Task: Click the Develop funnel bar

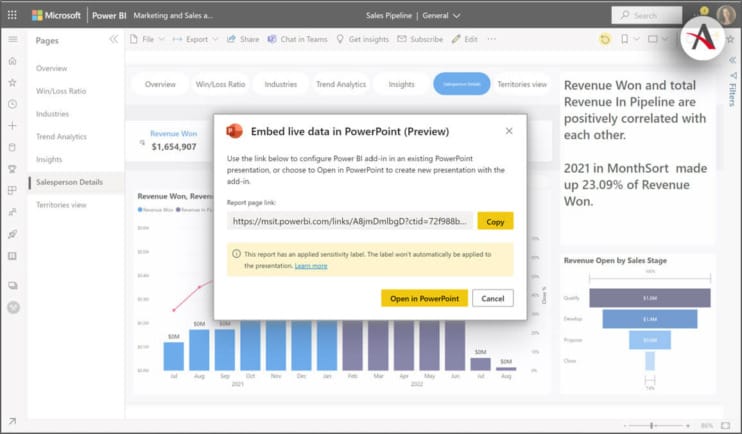Action: (650, 319)
